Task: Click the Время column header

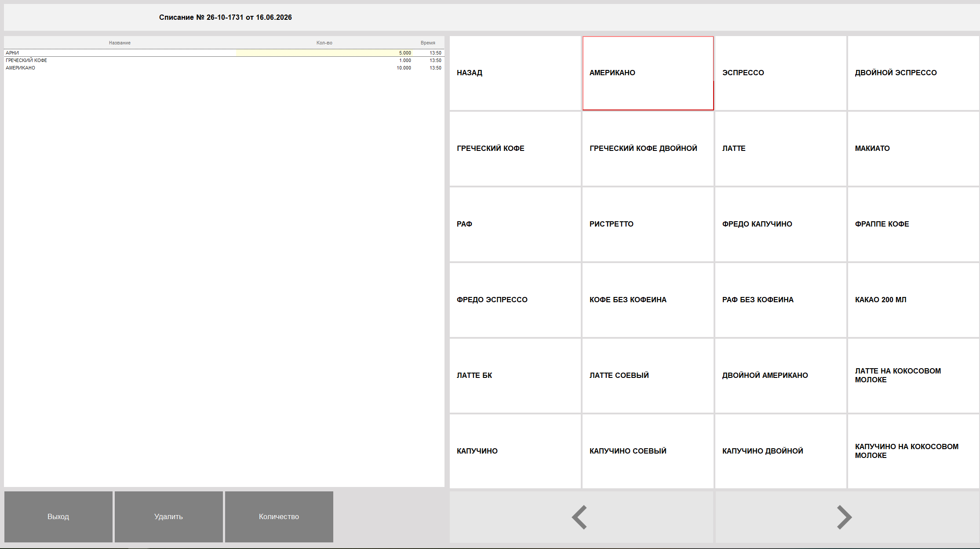Action: (x=428, y=43)
